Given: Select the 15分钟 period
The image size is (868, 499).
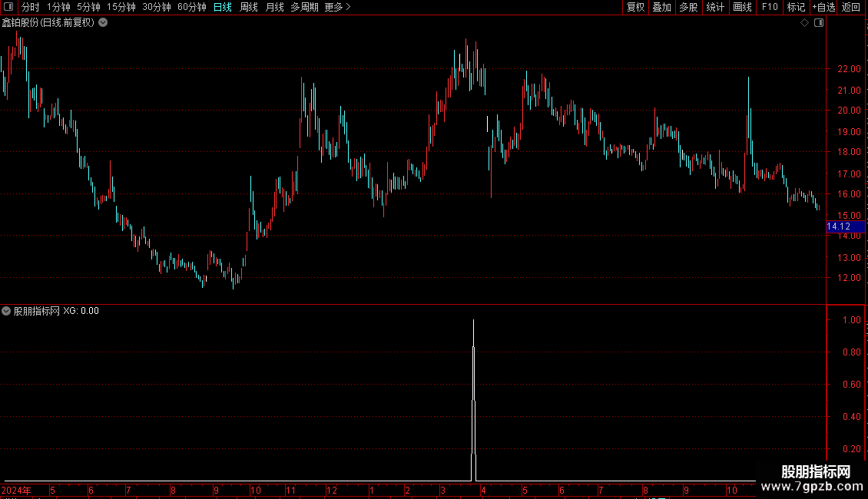Looking at the screenshot, I should click(x=121, y=7).
